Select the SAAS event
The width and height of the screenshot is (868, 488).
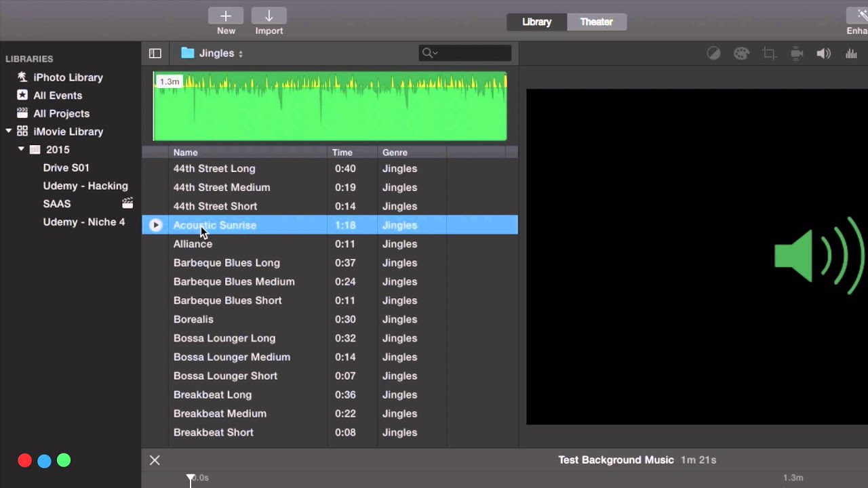click(x=57, y=203)
